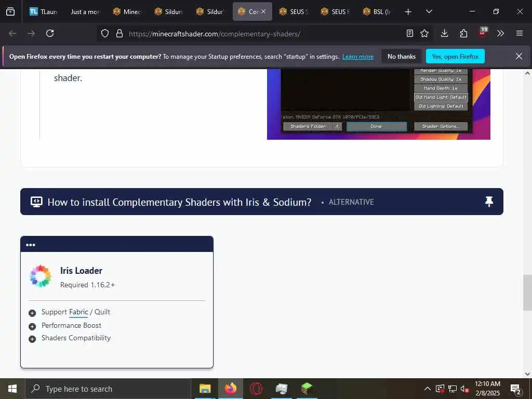532x399 pixels.
Task: Open the Windows Start menu
Action: coord(12,389)
